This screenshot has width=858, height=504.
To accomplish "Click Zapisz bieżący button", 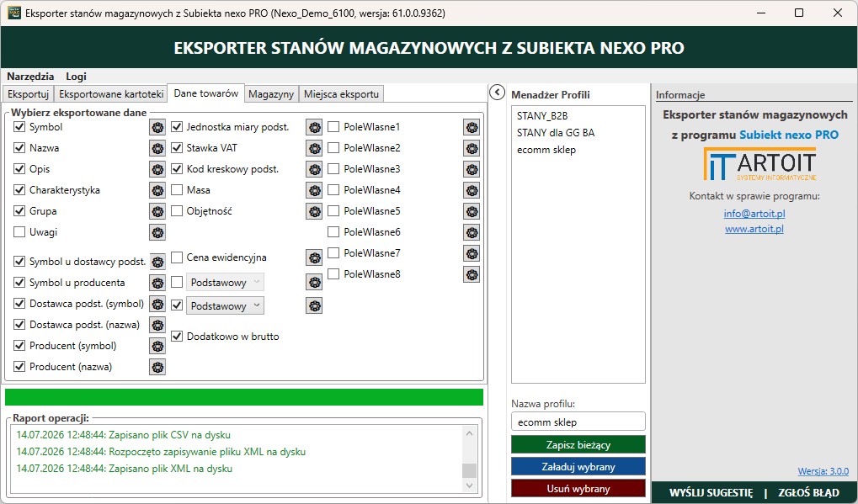I will click(578, 444).
